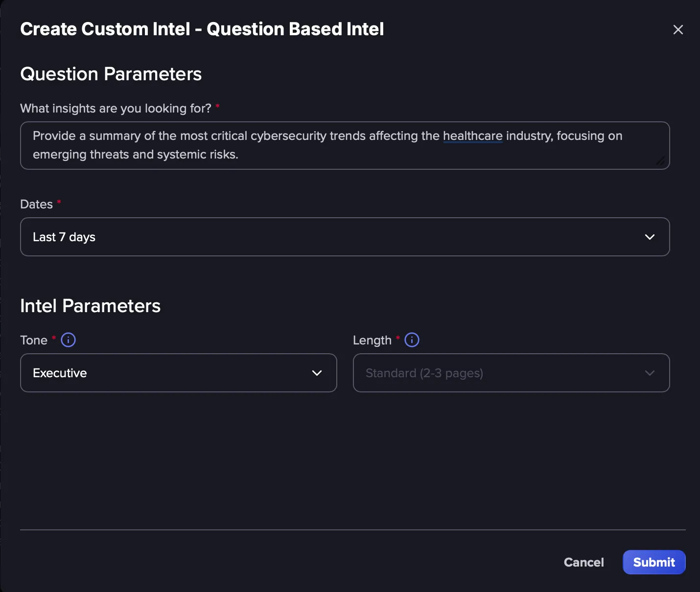Show info about the Length field

(412, 340)
